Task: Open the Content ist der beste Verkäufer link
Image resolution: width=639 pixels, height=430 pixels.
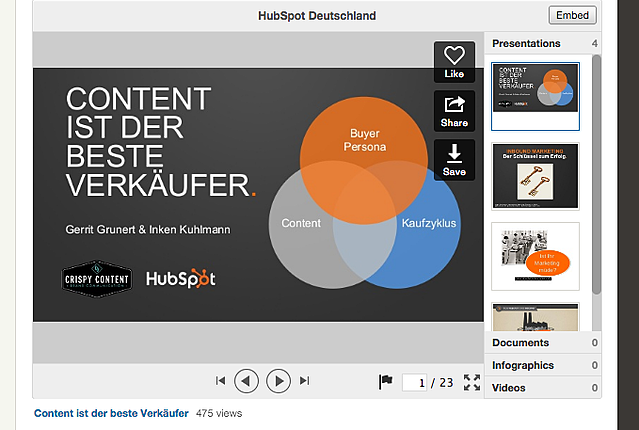Action: (x=111, y=413)
